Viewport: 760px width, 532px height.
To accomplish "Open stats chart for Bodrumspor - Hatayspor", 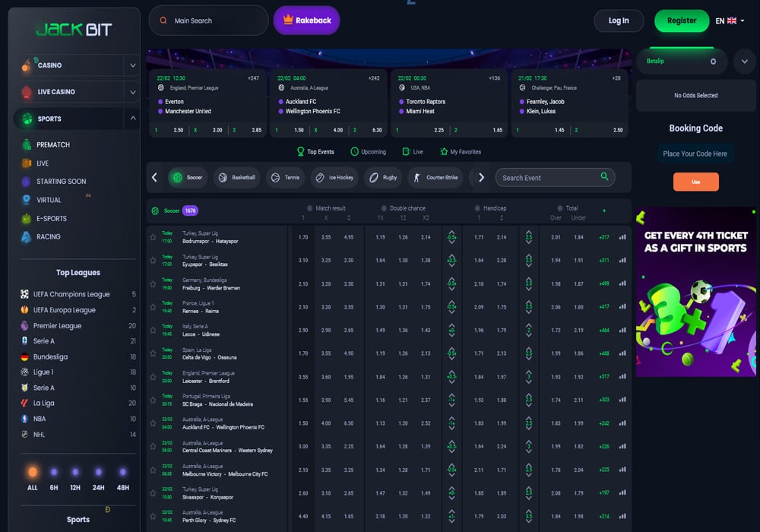I will coord(622,237).
